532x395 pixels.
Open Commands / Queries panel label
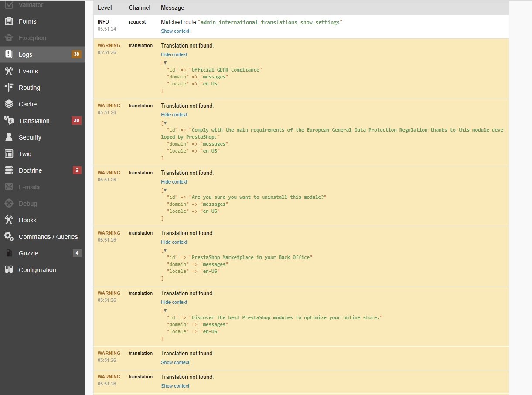click(48, 237)
